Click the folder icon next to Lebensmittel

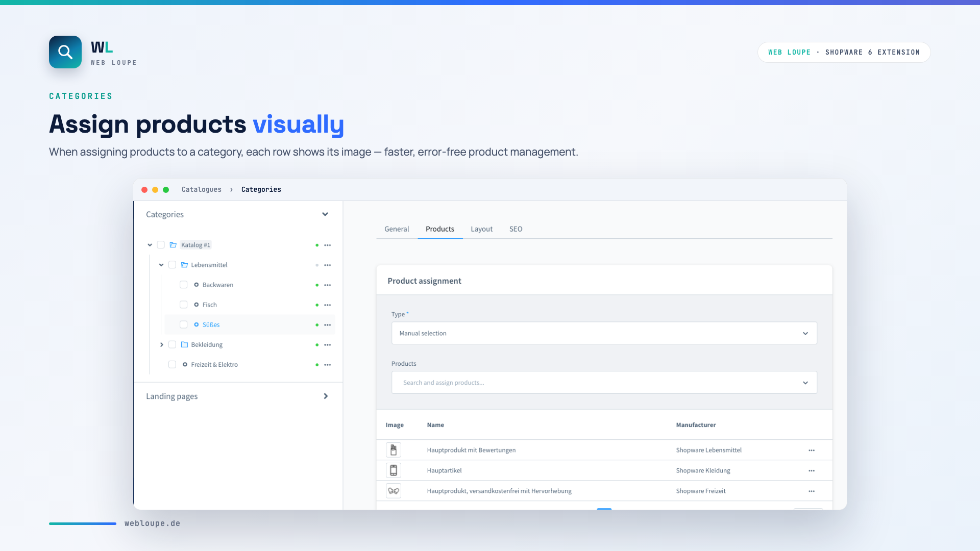click(x=184, y=265)
